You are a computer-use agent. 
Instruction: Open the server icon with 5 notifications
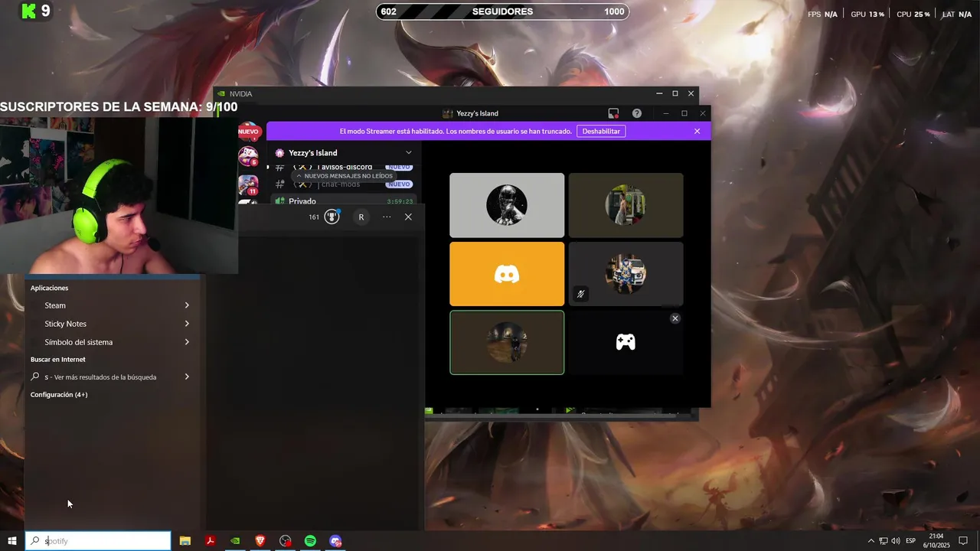pyautogui.click(x=248, y=156)
